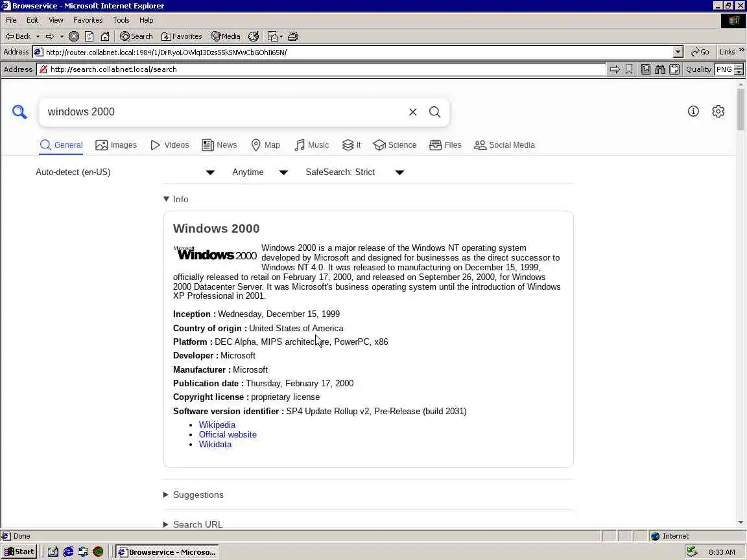Click the Forward arrow button
The image size is (747, 560).
(x=50, y=36)
